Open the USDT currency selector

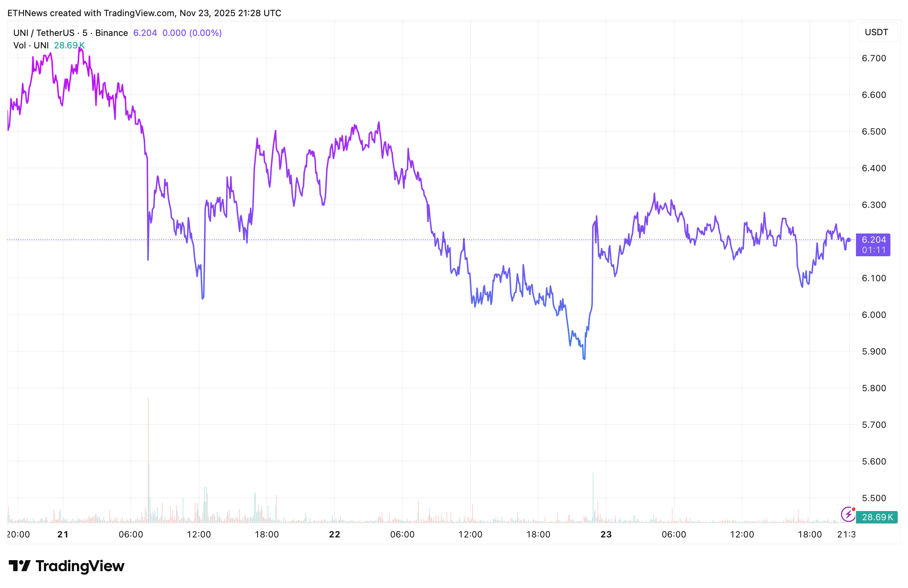tap(877, 32)
